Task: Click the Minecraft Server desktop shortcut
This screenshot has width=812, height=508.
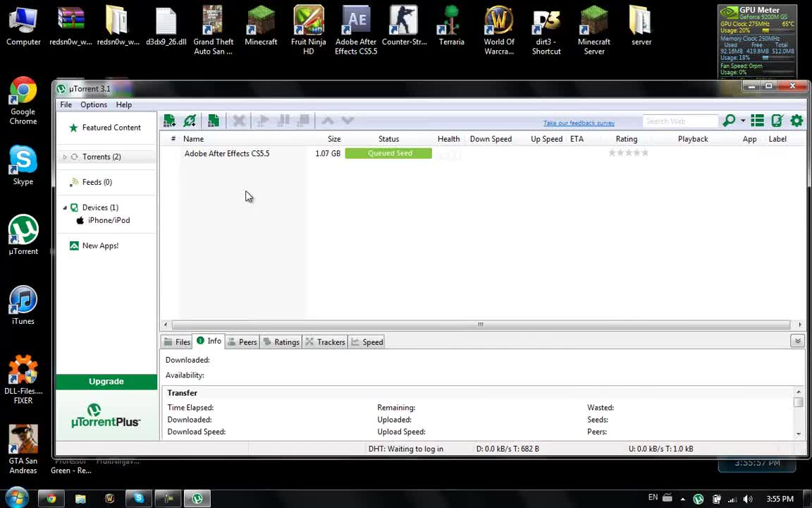Action: [594, 30]
